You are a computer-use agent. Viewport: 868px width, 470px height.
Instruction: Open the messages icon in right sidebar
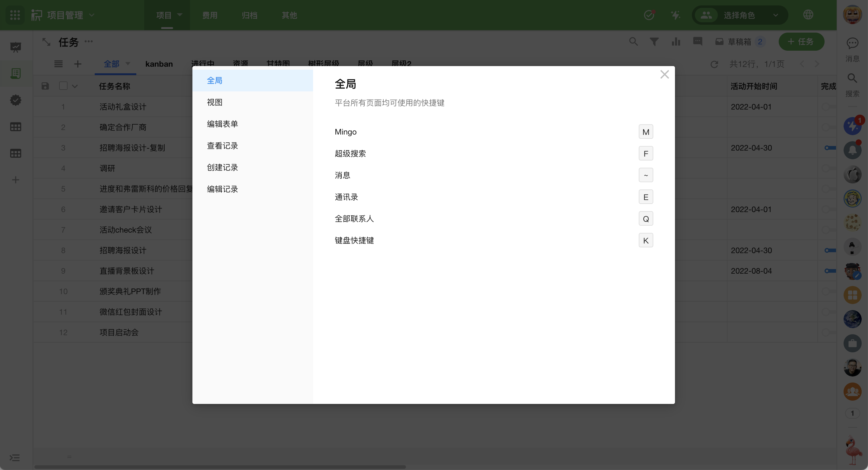(x=852, y=43)
